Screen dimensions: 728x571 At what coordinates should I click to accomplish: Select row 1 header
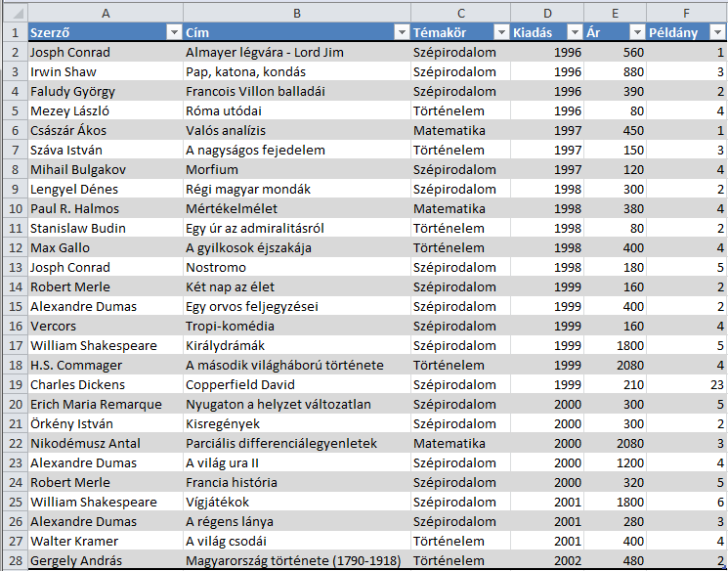(x=16, y=32)
